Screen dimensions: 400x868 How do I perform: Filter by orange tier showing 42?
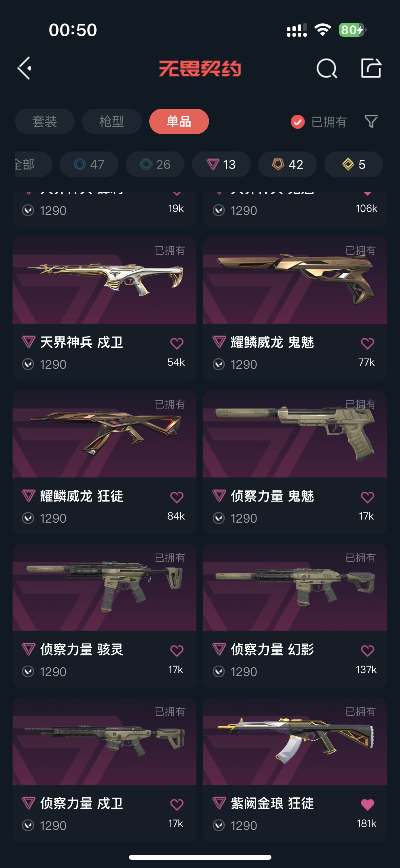287,164
